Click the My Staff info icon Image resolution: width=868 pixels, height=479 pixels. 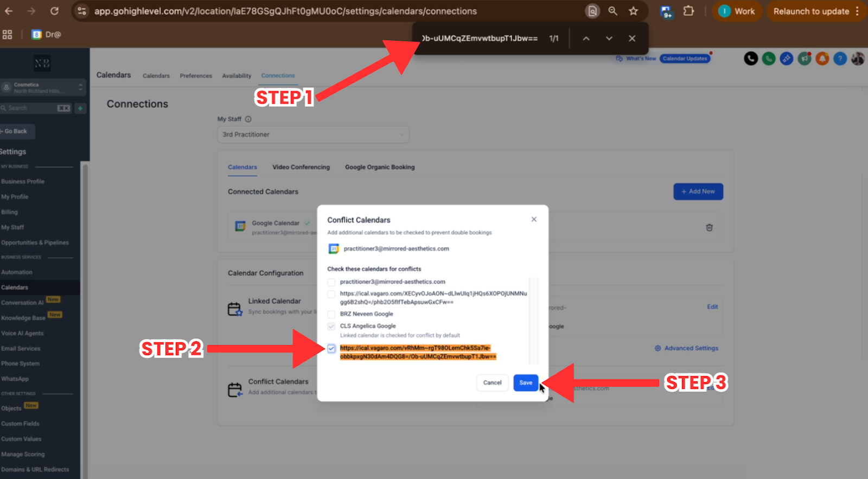coord(248,119)
